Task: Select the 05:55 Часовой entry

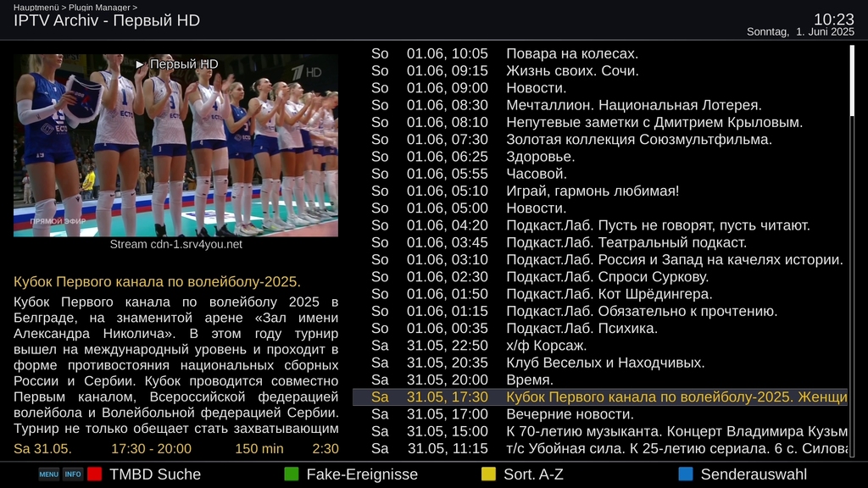Action: pyautogui.click(x=600, y=174)
